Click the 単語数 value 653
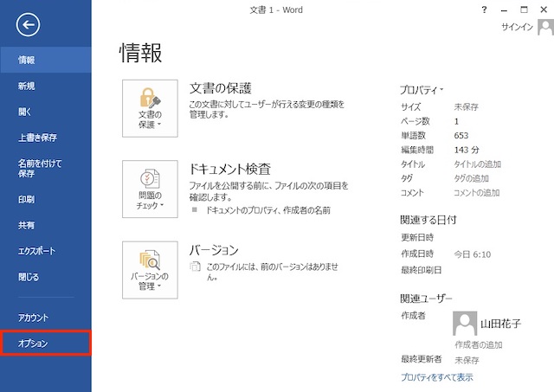 [x=461, y=136]
